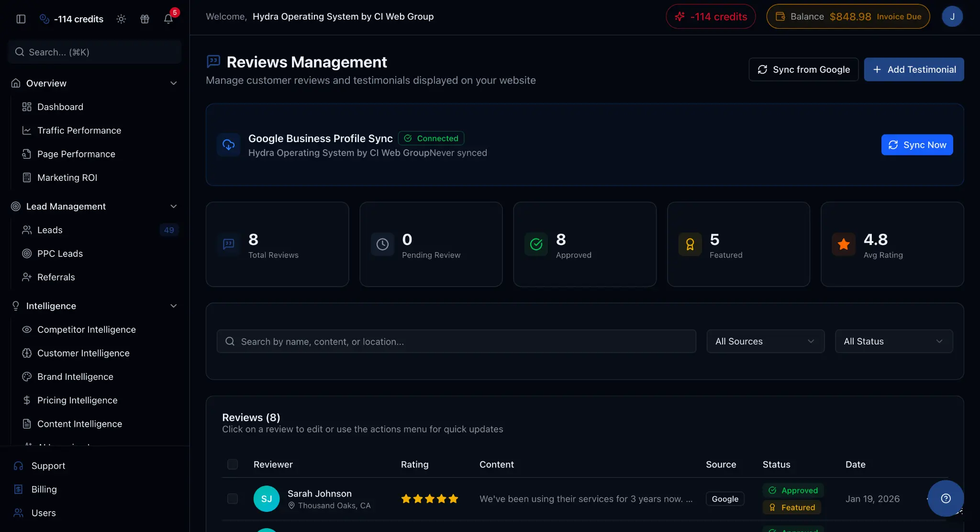Click the Leads count badge 49
Image resolution: width=980 pixels, height=532 pixels.
tap(169, 230)
